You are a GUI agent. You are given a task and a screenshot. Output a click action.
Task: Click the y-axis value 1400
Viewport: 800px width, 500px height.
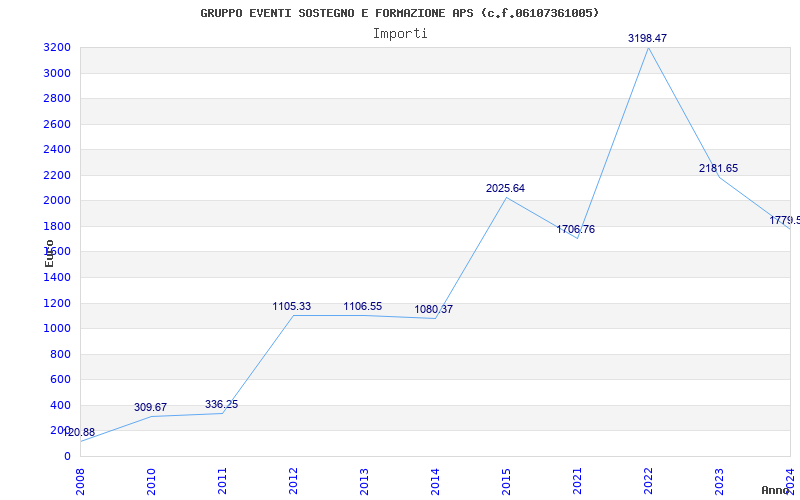point(57,278)
